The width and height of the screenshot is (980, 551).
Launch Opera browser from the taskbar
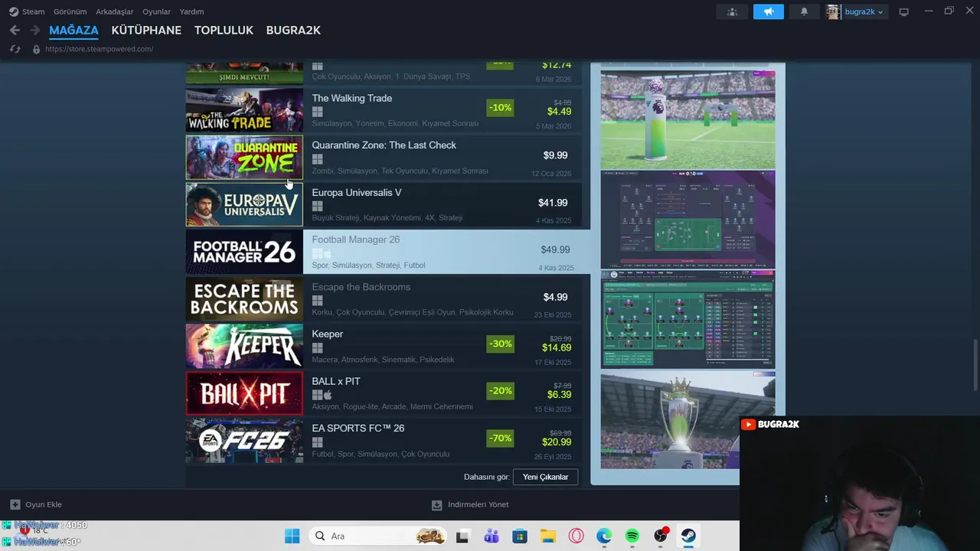point(576,536)
